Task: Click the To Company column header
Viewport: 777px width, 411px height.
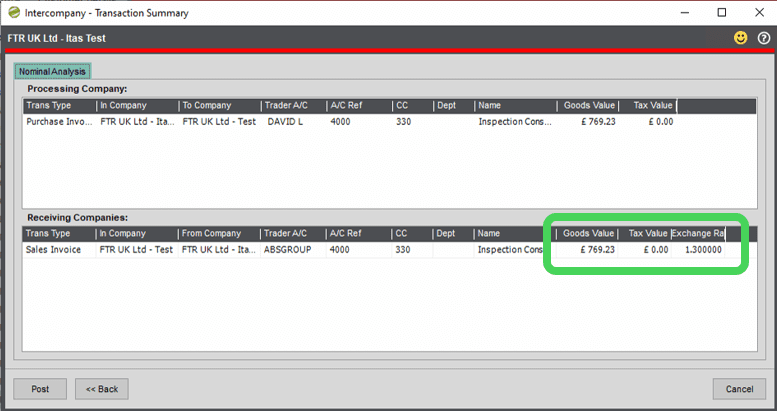Action: (x=220, y=106)
